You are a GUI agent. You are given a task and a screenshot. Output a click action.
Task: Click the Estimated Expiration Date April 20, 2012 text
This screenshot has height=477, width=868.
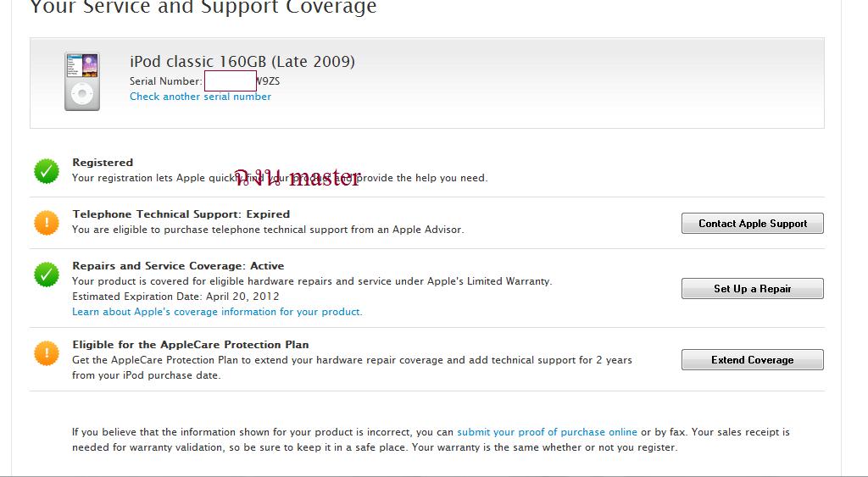coord(175,297)
